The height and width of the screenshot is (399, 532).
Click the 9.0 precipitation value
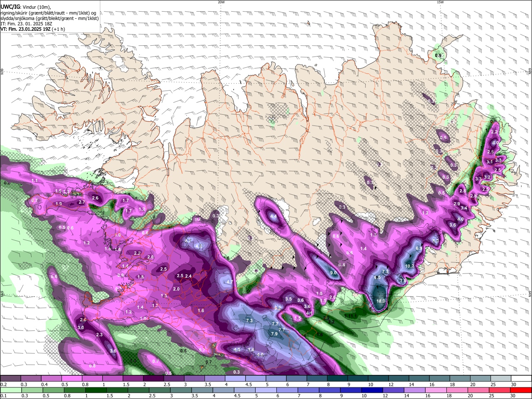[x=333, y=273]
